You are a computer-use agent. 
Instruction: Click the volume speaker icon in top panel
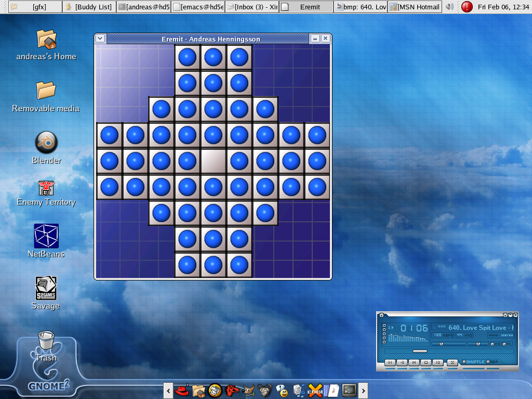[449, 7]
